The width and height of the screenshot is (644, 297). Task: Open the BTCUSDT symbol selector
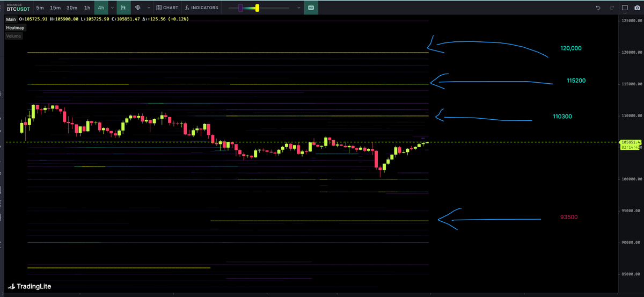18,8
